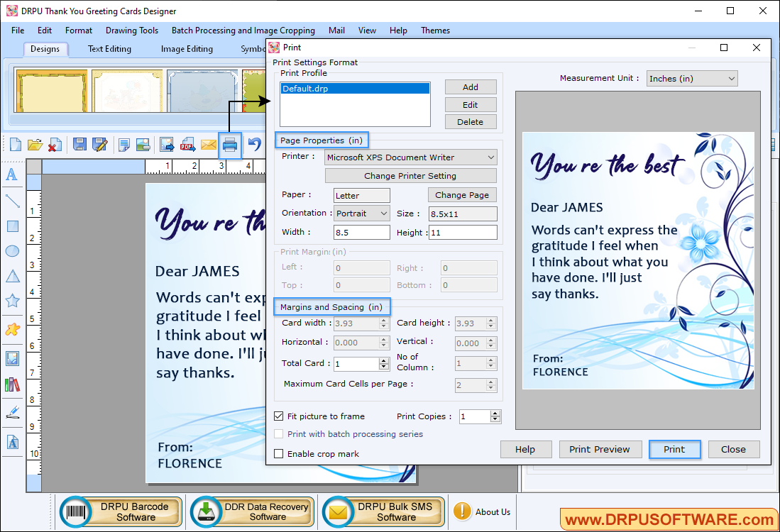
Task: Select the Ellipse shape tool
Action: (12, 251)
